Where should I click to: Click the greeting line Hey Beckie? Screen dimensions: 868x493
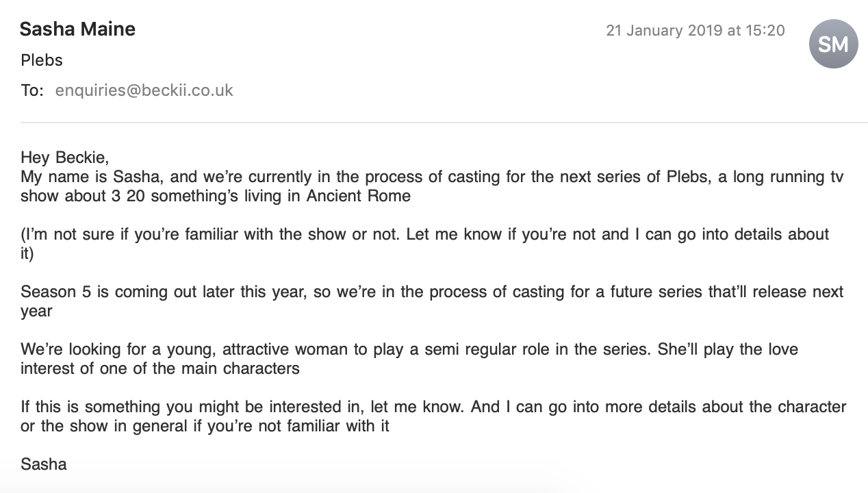point(65,157)
